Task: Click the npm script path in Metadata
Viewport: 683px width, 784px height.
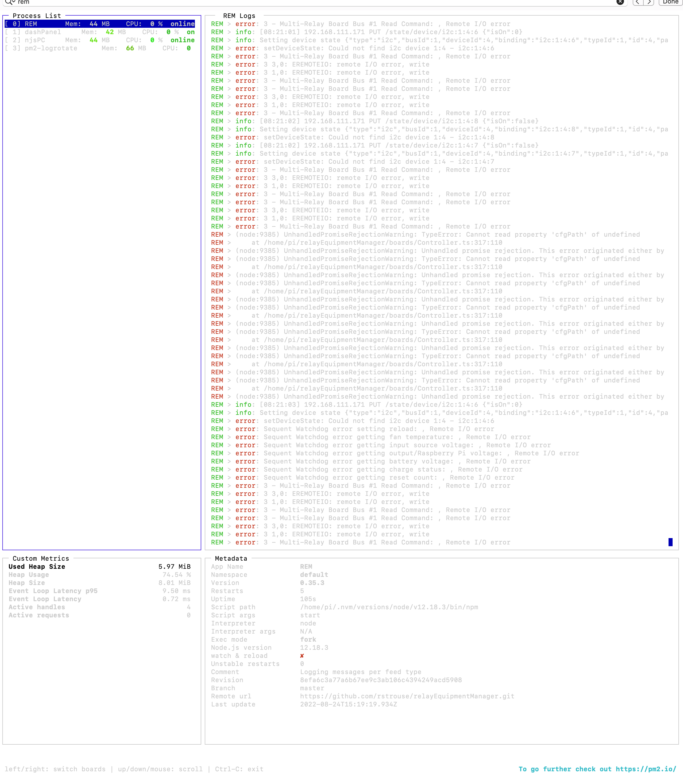Action: [x=389, y=607]
